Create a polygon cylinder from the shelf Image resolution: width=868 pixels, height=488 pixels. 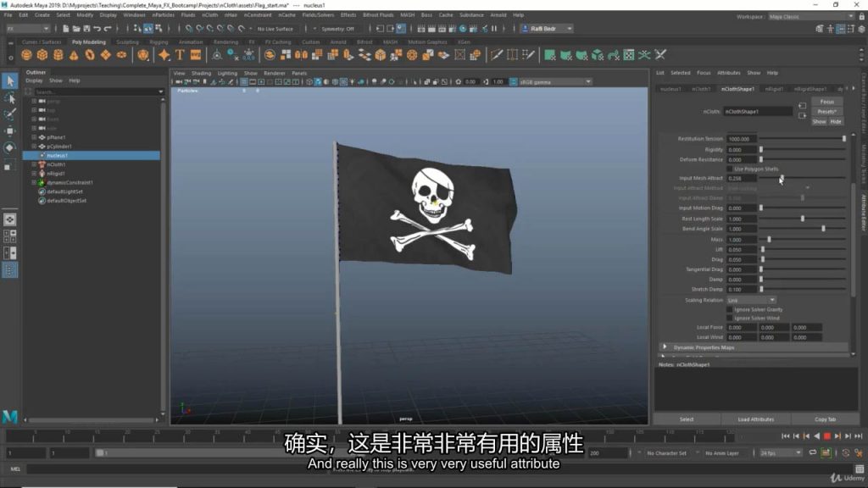(x=58, y=55)
